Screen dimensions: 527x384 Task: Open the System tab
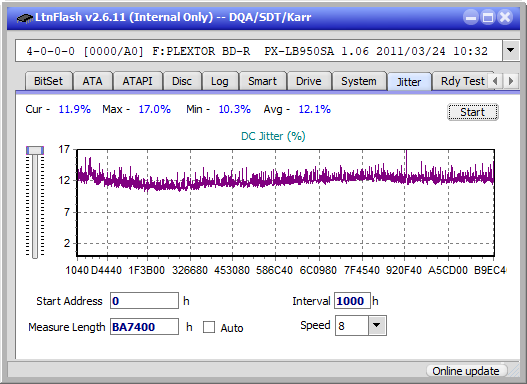tap(359, 81)
